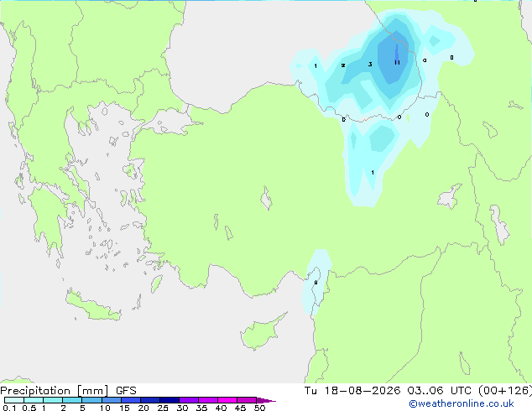Click the 0.1–0.5 mm palest legend swatch

[x=14, y=400]
